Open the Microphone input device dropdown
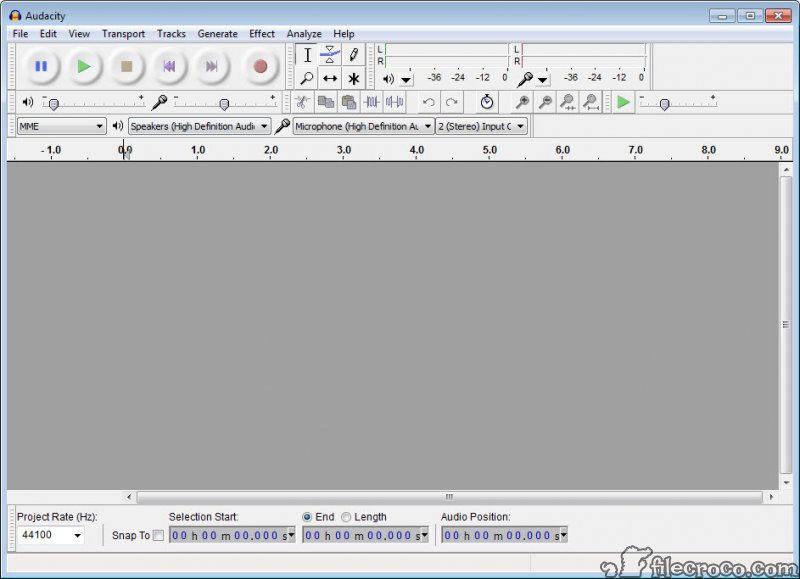800x579 pixels. point(363,126)
